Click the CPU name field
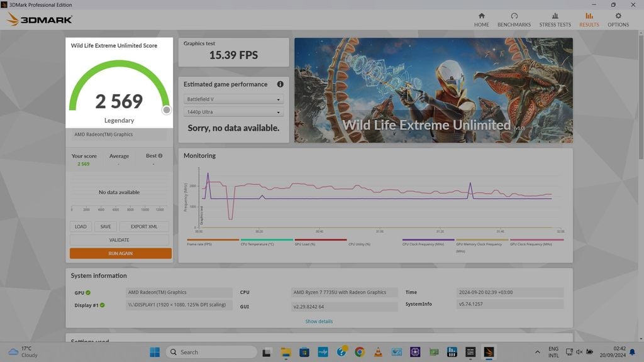Image resolution: width=644 pixels, height=362 pixels. click(x=344, y=292)
